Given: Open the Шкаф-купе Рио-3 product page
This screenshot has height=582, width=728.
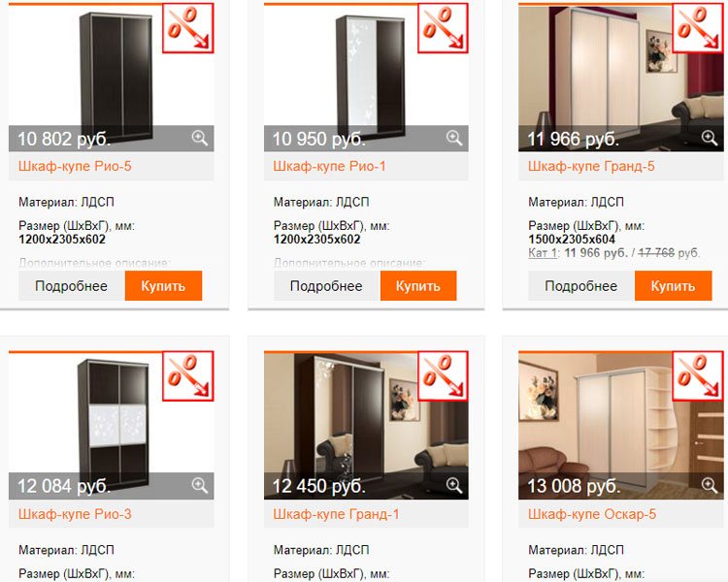Looking at the screenshot, I should click(x=75, y=514).
